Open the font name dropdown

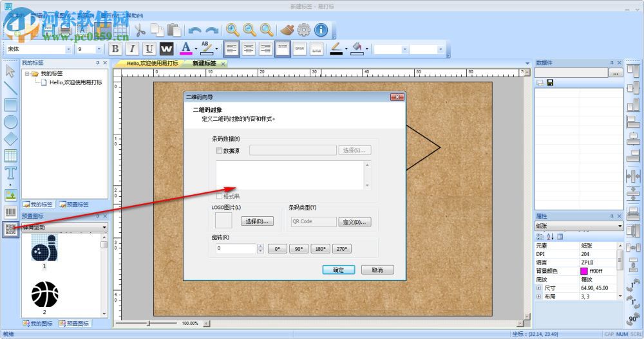[68, 50]
